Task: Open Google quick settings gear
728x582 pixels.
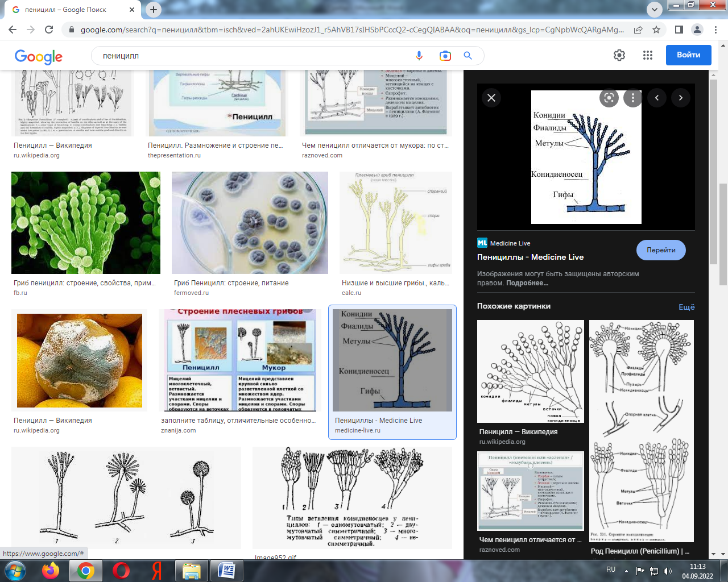Action: 619,55
